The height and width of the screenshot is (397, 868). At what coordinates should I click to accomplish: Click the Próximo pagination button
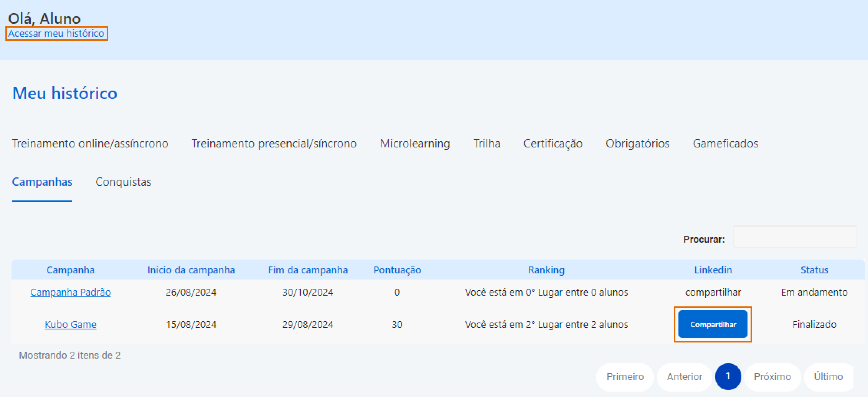[x=772, y=377]
